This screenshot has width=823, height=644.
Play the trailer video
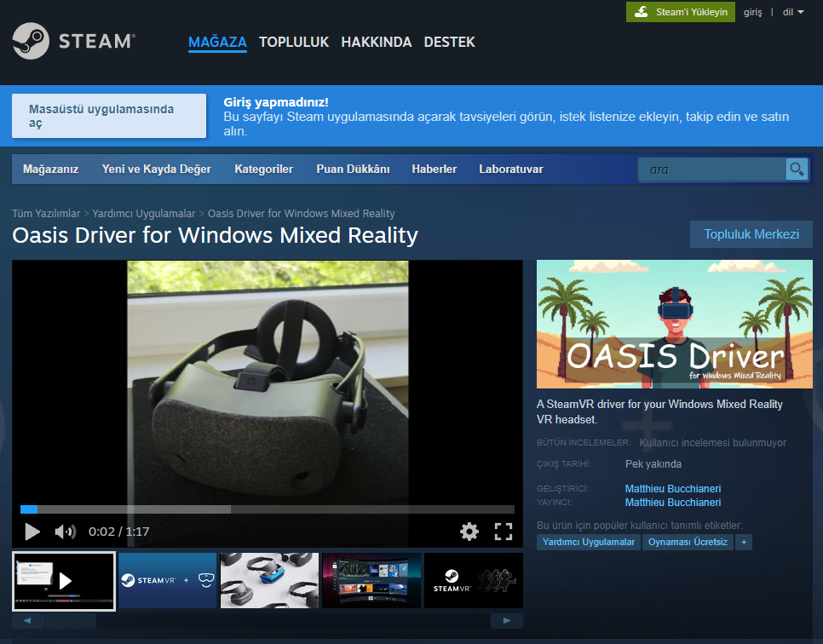click(32, 532)
